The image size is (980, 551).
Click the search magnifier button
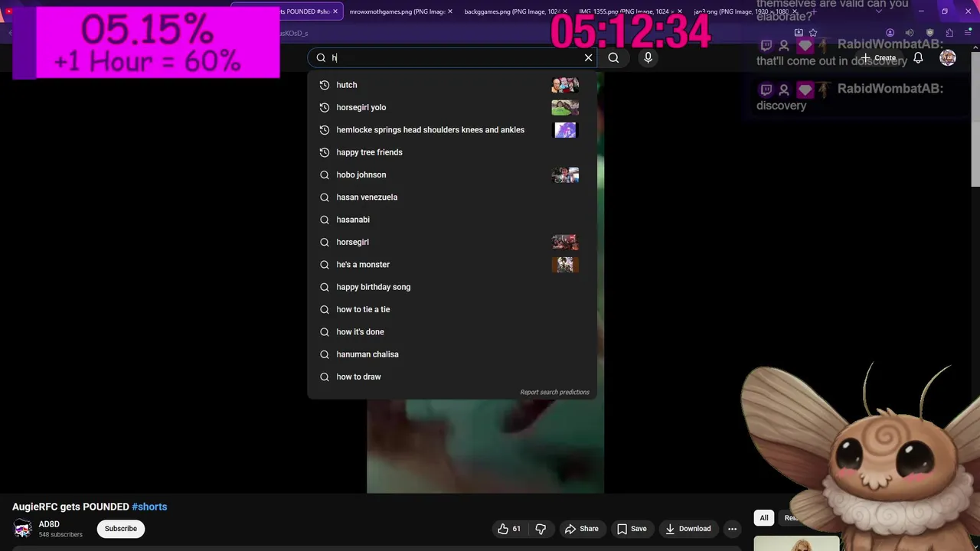[x=613, y=57]
